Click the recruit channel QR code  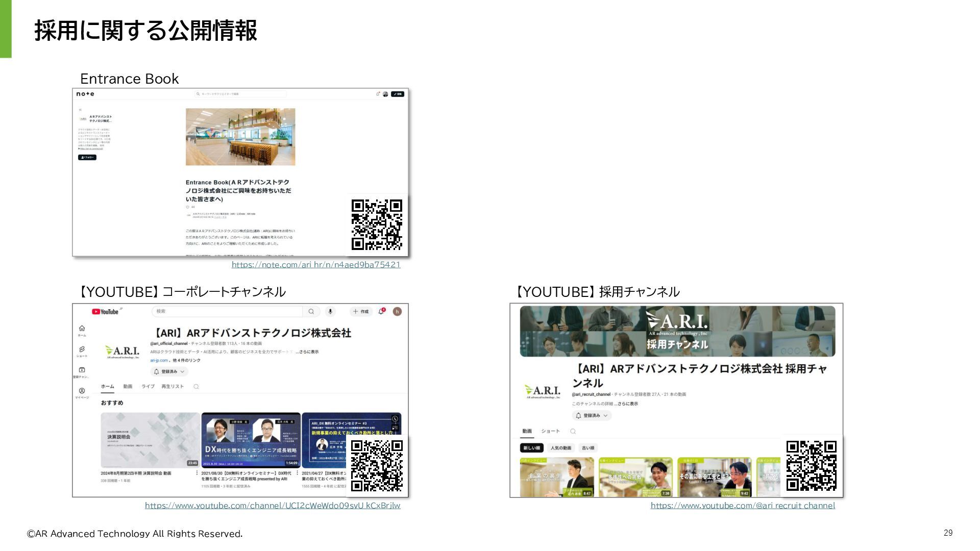[x=812, y=466]
